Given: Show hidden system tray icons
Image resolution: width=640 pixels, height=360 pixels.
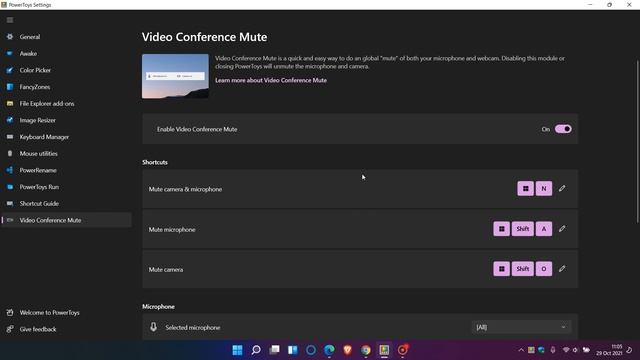Looking at the screenshot, I should coord(521,350).
